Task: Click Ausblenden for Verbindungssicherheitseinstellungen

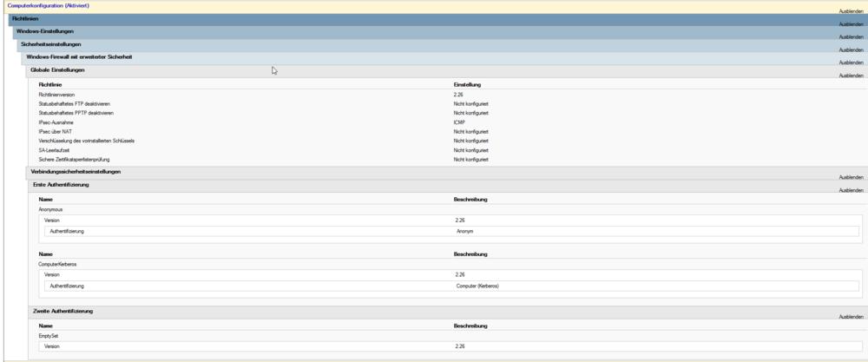Action: (851, 177)
